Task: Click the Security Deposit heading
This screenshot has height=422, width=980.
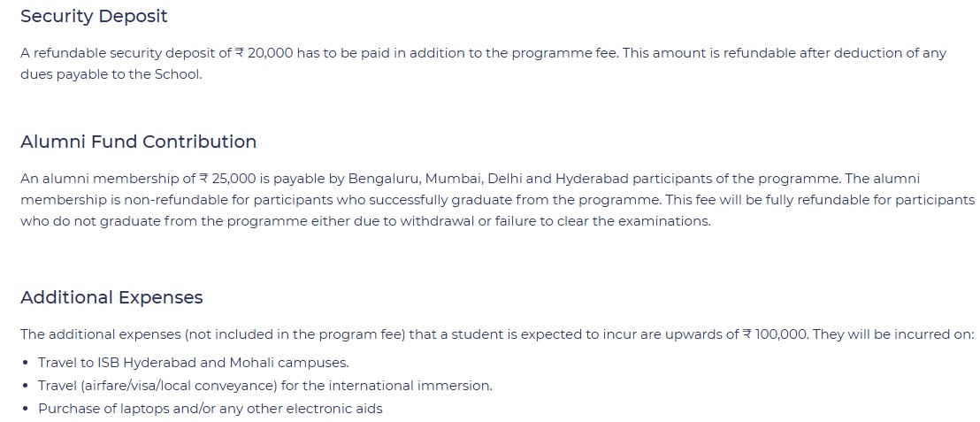Action: click(94, 16)
